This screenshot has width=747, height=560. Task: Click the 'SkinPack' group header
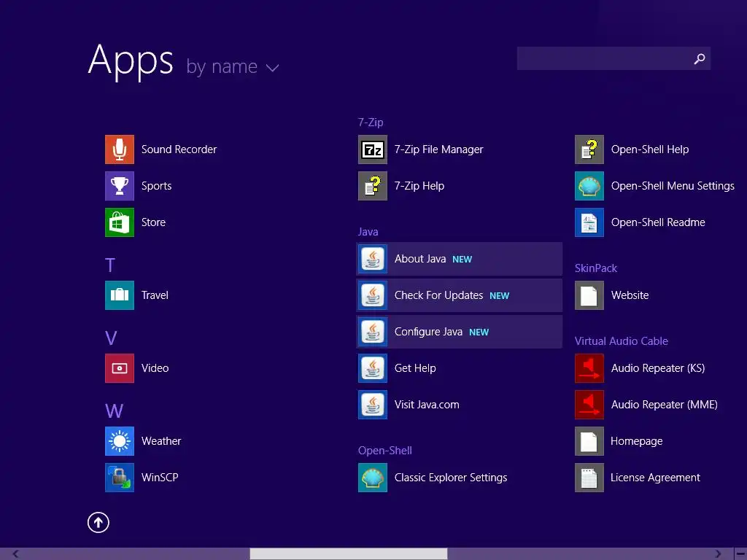click(595, 268)
